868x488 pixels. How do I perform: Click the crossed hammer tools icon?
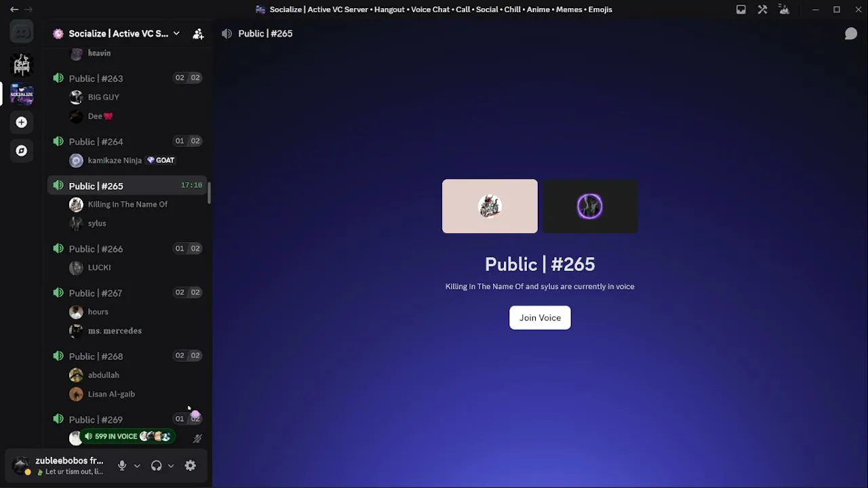tap(763, 9)
